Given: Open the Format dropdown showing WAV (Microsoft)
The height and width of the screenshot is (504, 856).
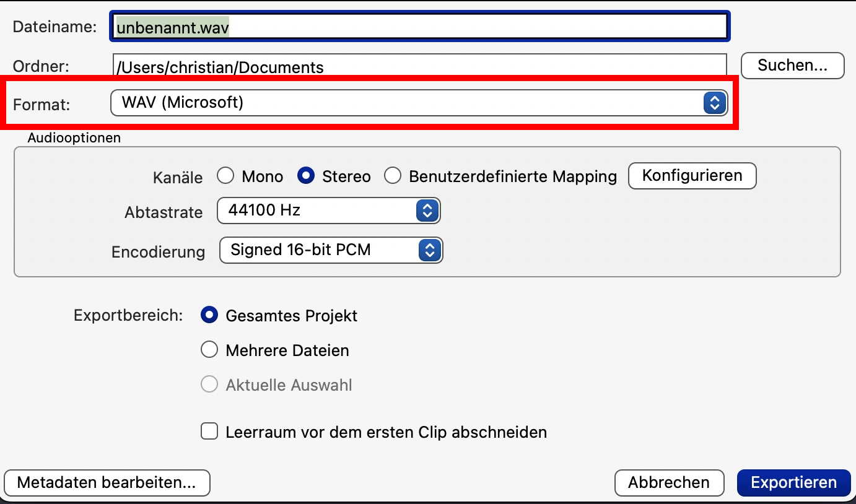Looking at the screenshot, I should pos(409,103).
